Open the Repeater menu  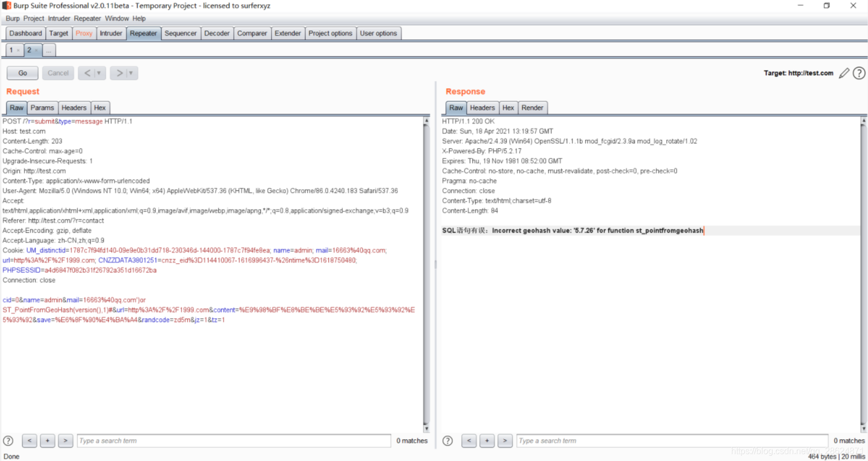87,19
